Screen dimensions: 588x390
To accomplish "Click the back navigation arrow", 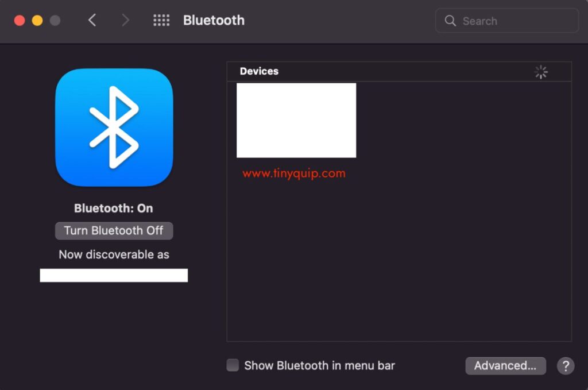I will pyautogui.click(x=92, y=20).
